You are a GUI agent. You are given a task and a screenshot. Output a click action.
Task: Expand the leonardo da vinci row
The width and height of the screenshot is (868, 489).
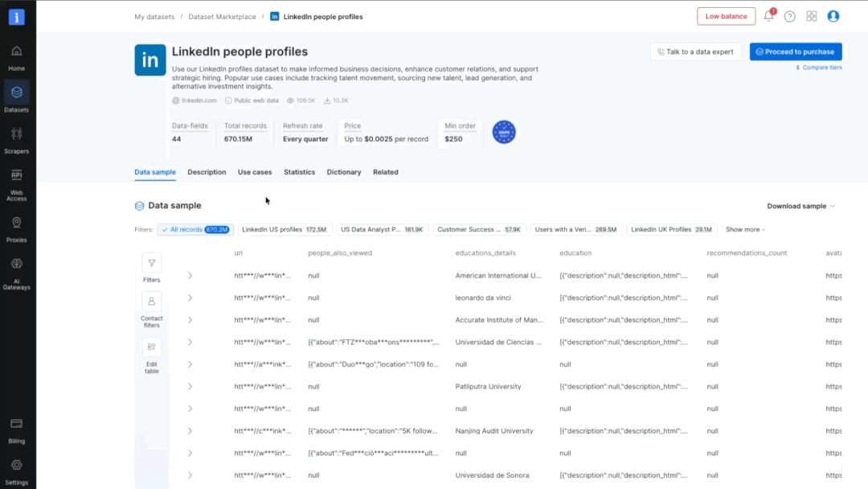(x=190, y=298)
